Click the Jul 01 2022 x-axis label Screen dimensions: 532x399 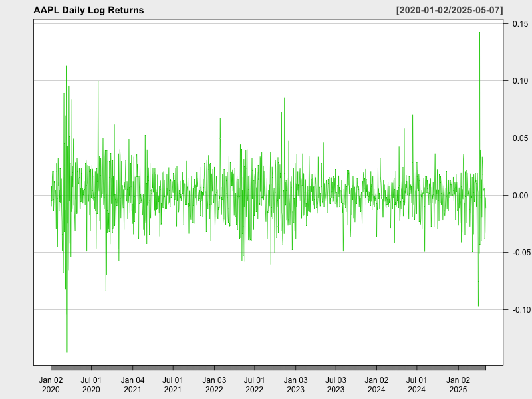tap(255, 385)
